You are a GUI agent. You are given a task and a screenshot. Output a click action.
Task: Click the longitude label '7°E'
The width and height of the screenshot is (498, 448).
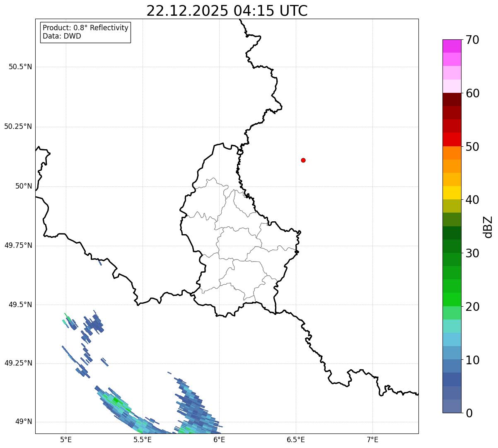point(372,439)
